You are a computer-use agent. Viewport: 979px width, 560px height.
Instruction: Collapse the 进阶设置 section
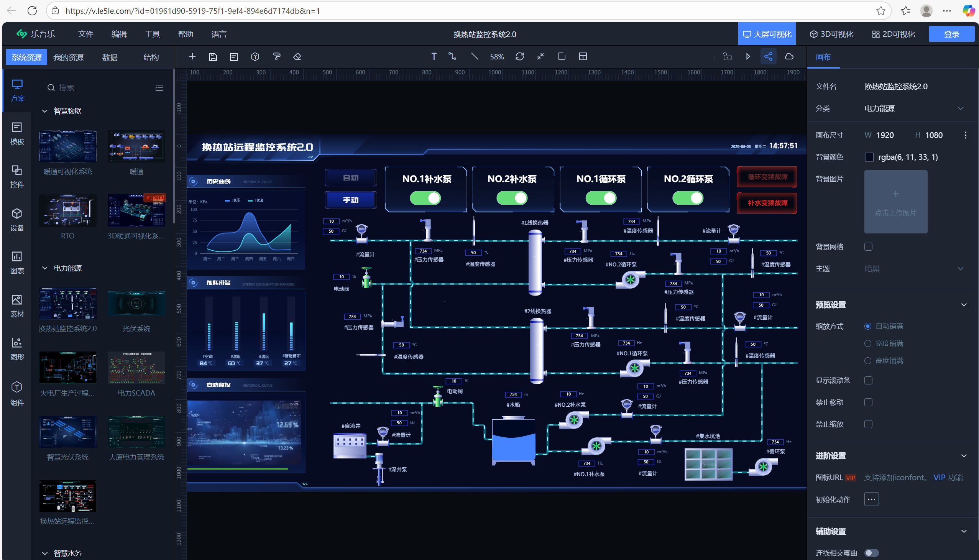point(964,456)
